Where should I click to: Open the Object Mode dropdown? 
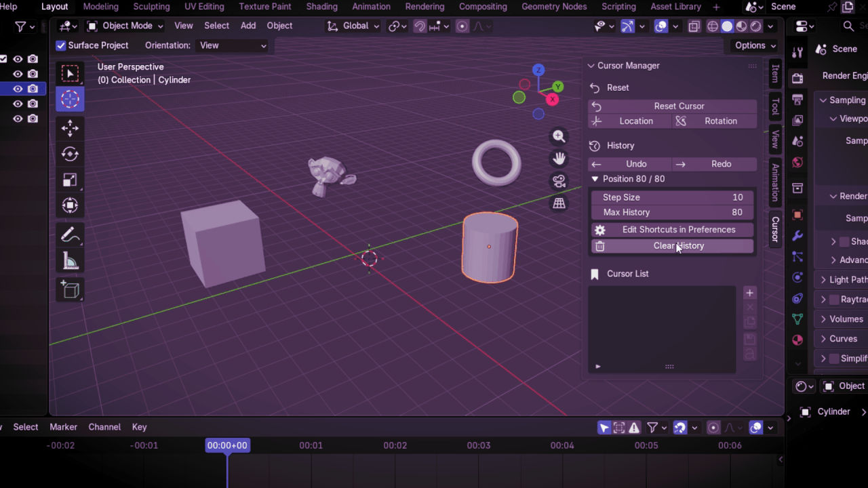125,26
